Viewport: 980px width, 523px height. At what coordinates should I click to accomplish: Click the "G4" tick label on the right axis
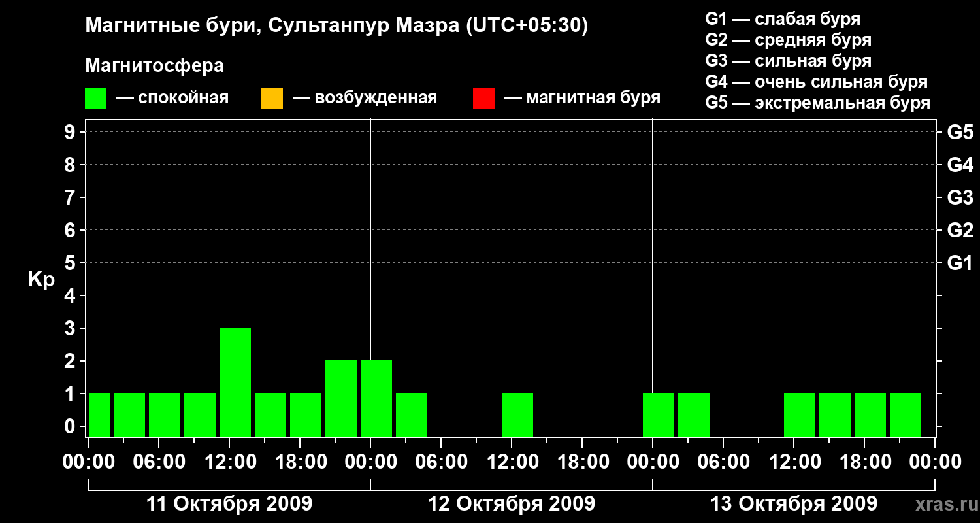960,165
